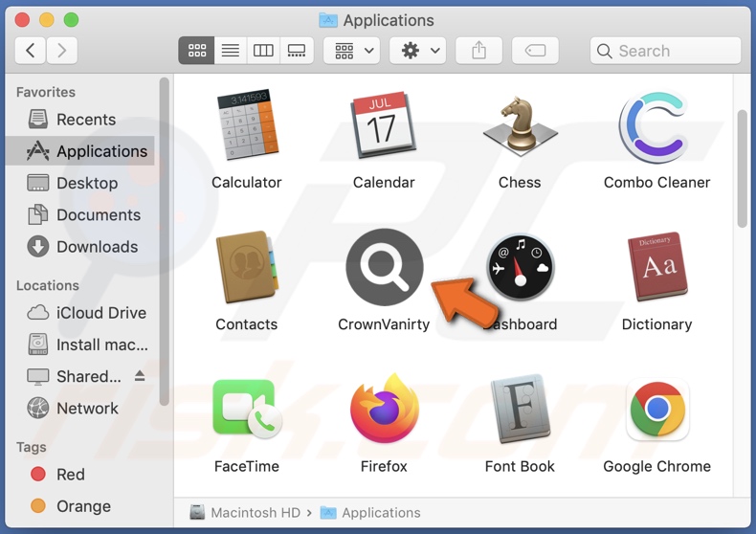Image resolution: width=756 pixels, height=534 pixels.
Task: Click the Edit Tags toolbar button
Action: [535, 50]
